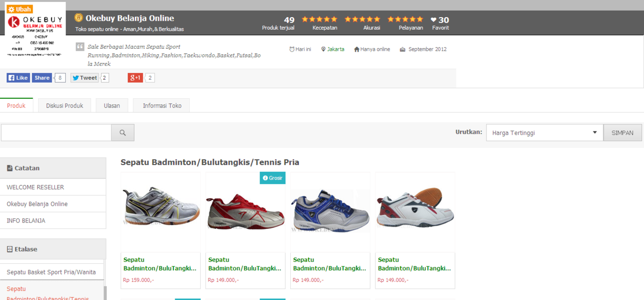Image resolution: width=644 pixels, height=300 pixels.
Task: Click the orange Ubah edit button
Action: [x=19, y=9]
